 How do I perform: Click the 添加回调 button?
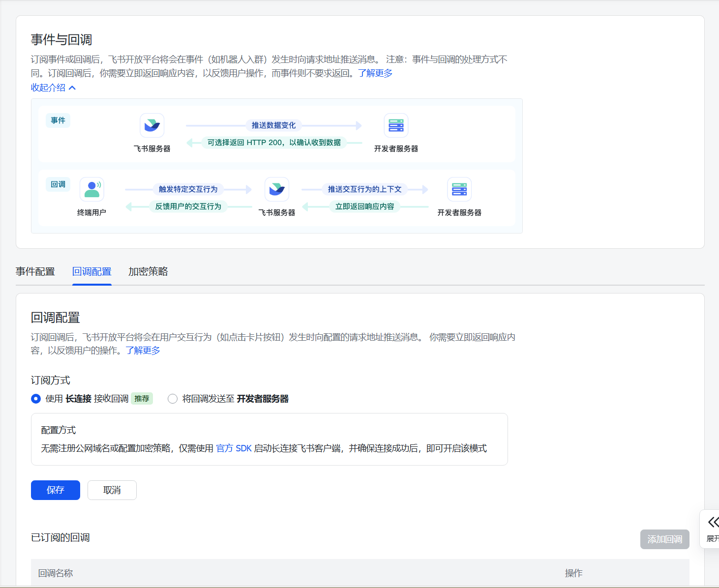click(x=664, y=539)
